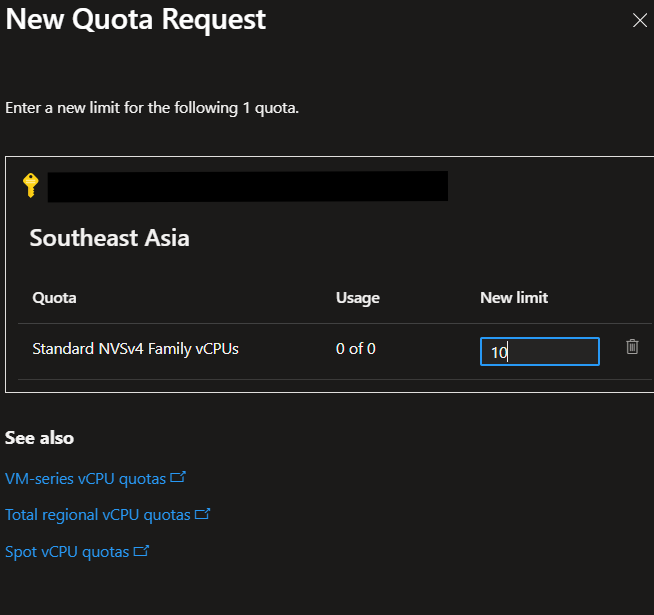Close the New Quota Request panel

point(640,20)
